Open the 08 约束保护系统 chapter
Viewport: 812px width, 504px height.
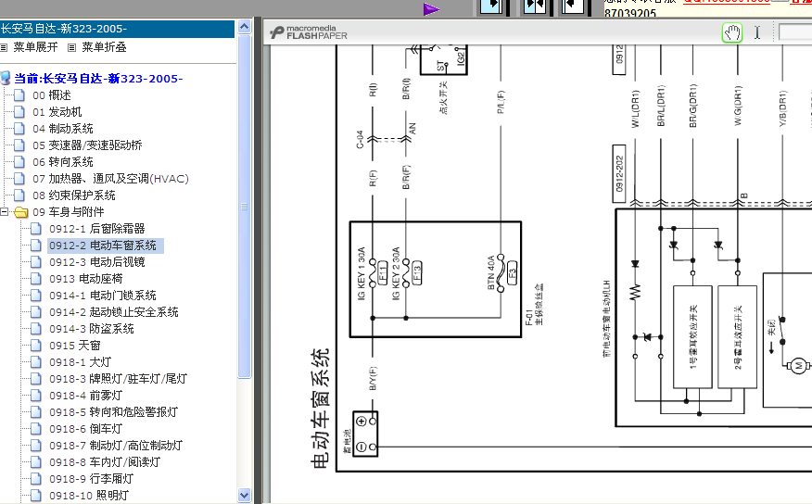(x=73, y=195)
